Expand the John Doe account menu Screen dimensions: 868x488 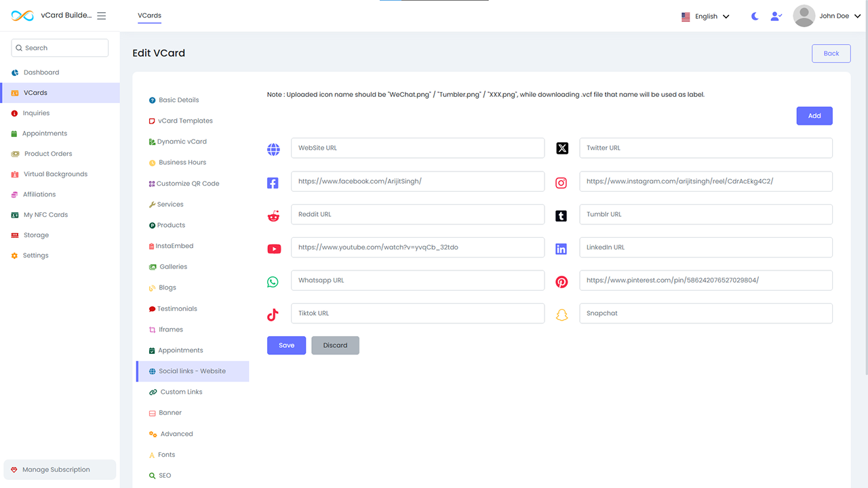point(840,16)
